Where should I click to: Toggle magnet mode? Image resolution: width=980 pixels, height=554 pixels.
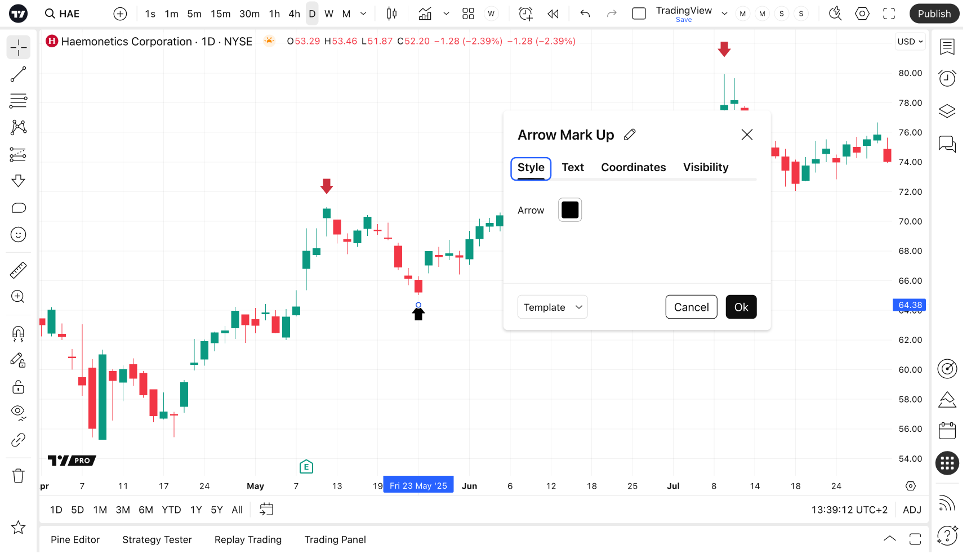[18, 334]
